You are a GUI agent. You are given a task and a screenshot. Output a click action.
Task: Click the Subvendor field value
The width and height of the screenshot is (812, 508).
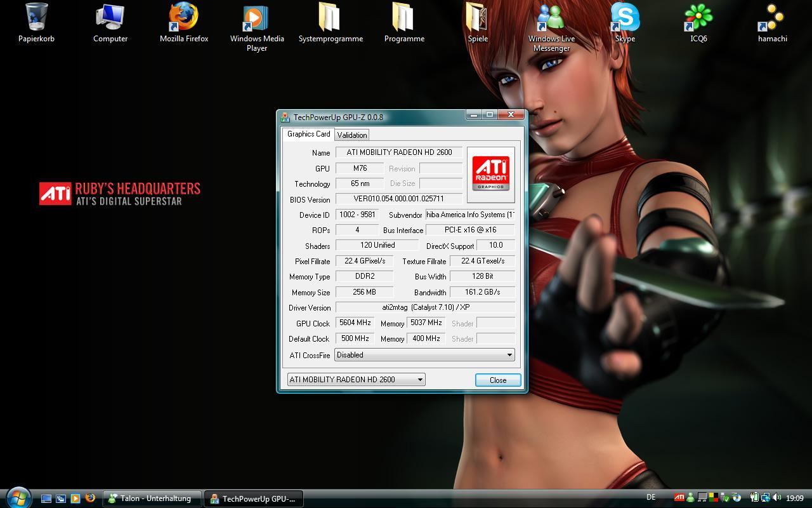(470, 215)
